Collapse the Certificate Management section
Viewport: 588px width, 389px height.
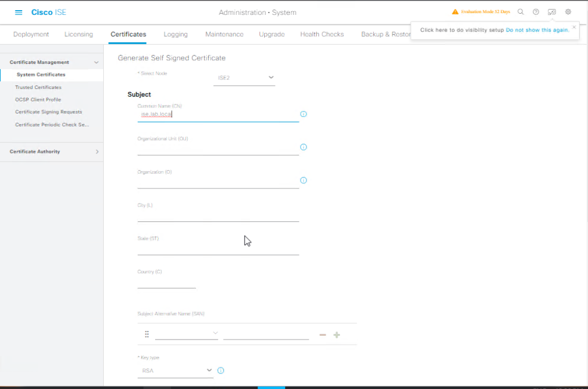click(96, 62)
